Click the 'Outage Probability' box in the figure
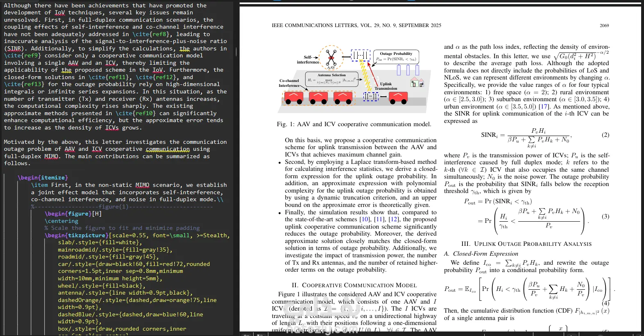The height and width of the screenshot is (336, 644). 396,56
